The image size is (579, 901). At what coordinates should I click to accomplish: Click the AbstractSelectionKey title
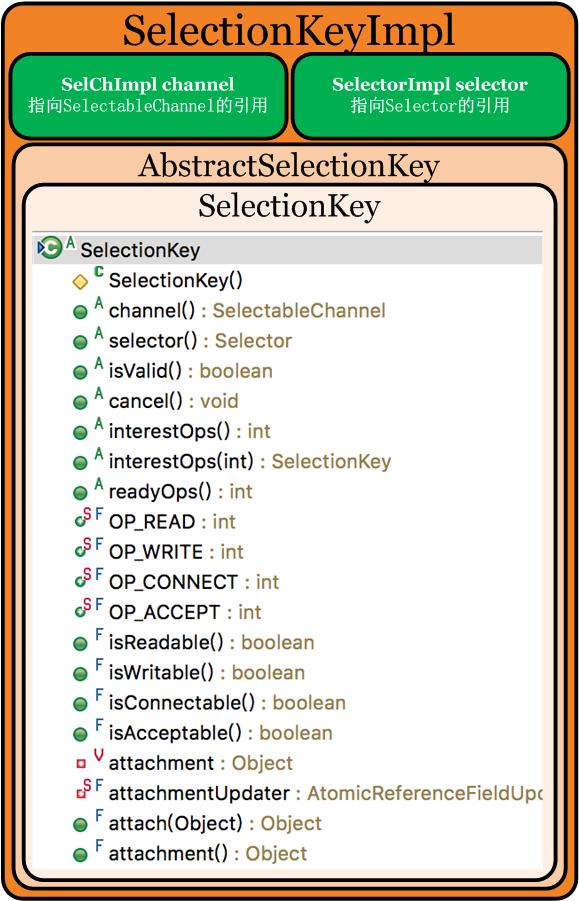pyautogui.click(x=289, y=165)
